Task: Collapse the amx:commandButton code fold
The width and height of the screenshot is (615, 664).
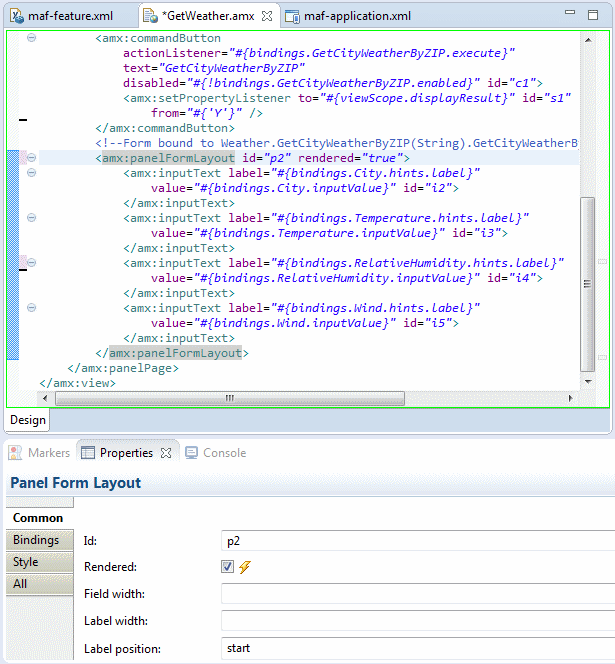Action: (31, 38)
